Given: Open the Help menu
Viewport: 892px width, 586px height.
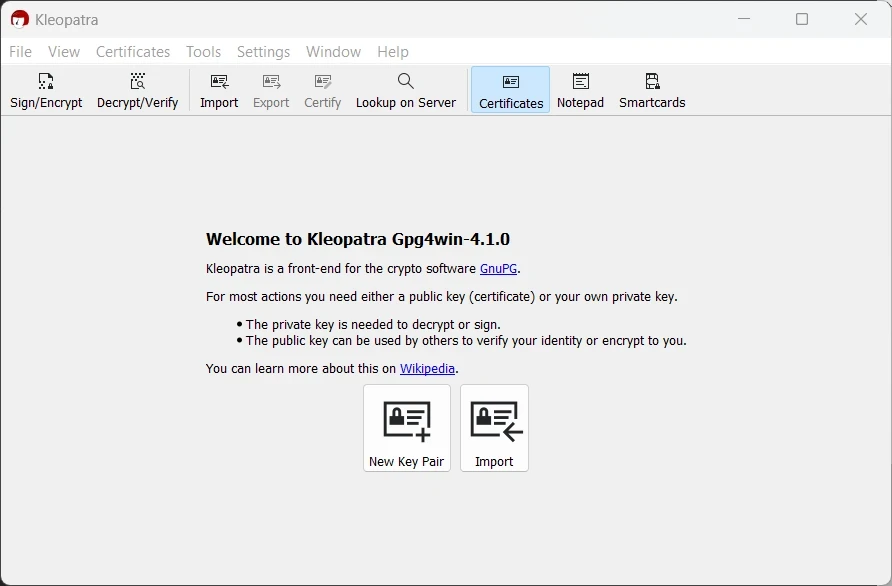Looking at the screenshot, I should [x=393, y=52].
